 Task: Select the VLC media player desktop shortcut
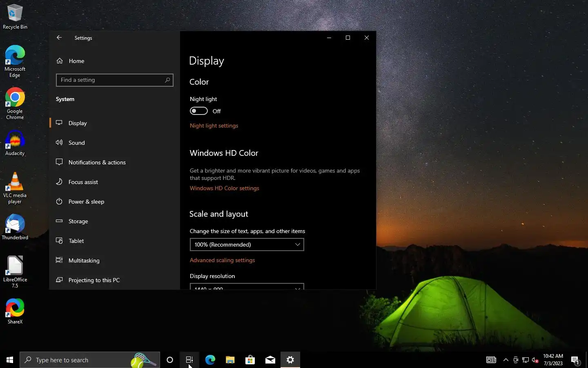[15, 188]
